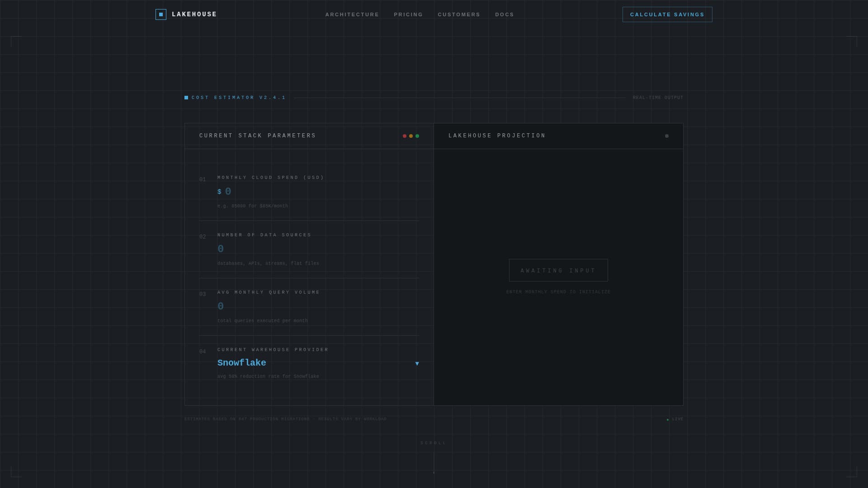The image size is (868, 488).
Task: Click the Scroll indicator label
Action: [x=434, y=443]
